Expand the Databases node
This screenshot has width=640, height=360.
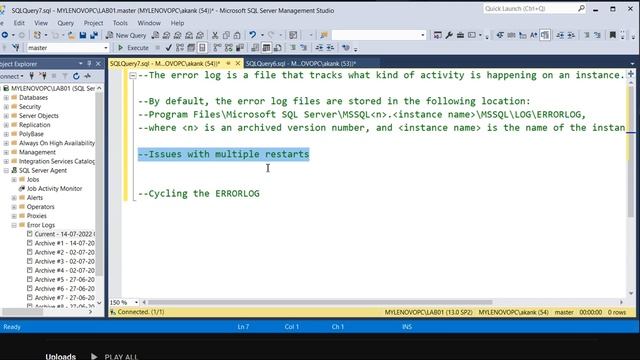click(6, 98)
